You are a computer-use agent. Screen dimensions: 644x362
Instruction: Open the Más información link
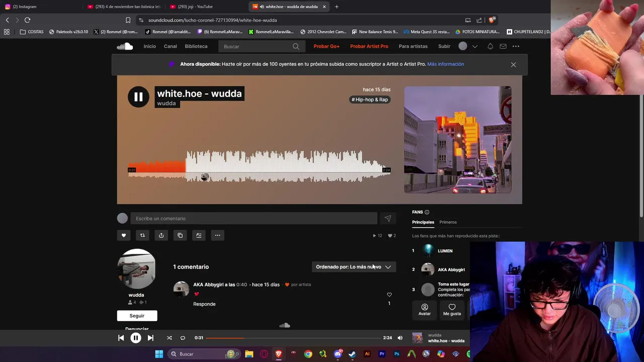tap(445, 64)
